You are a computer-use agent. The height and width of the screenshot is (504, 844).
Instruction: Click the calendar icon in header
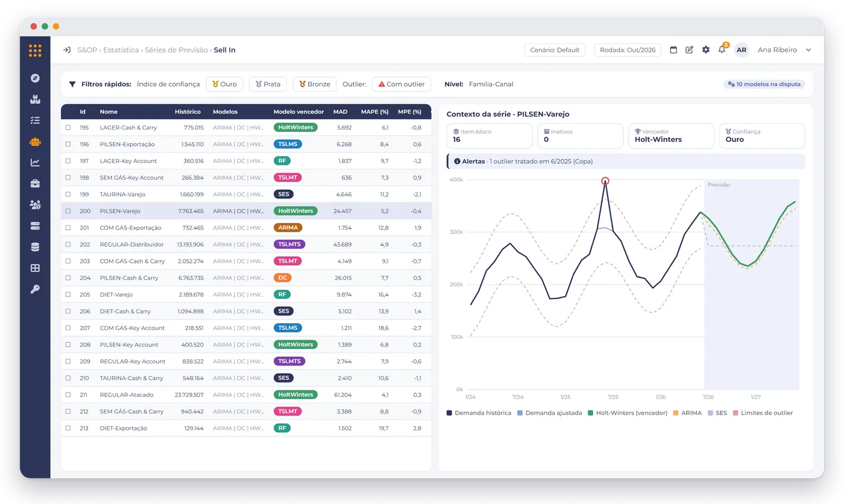(x=674, y=50)
